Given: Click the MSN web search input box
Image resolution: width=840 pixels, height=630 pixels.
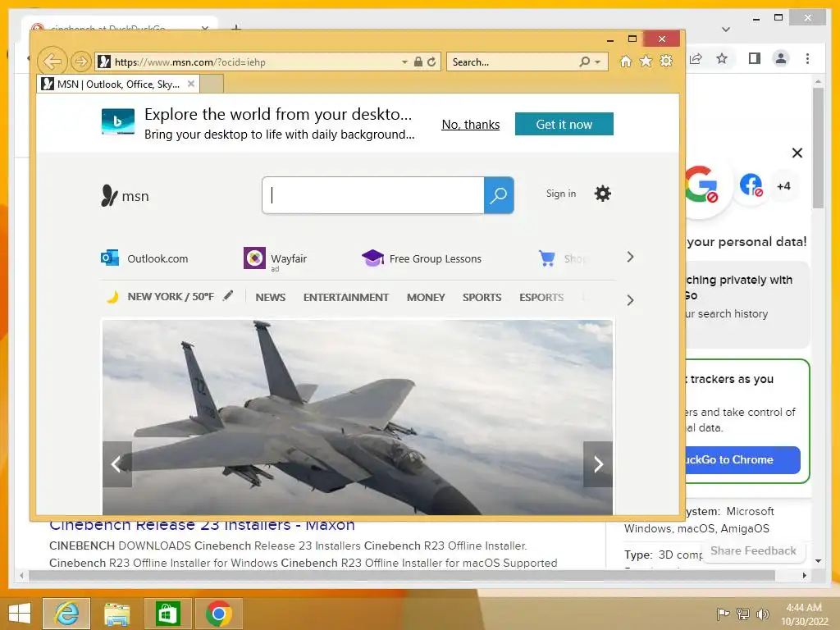Looking at the screenshot, I should pos(373,195).
